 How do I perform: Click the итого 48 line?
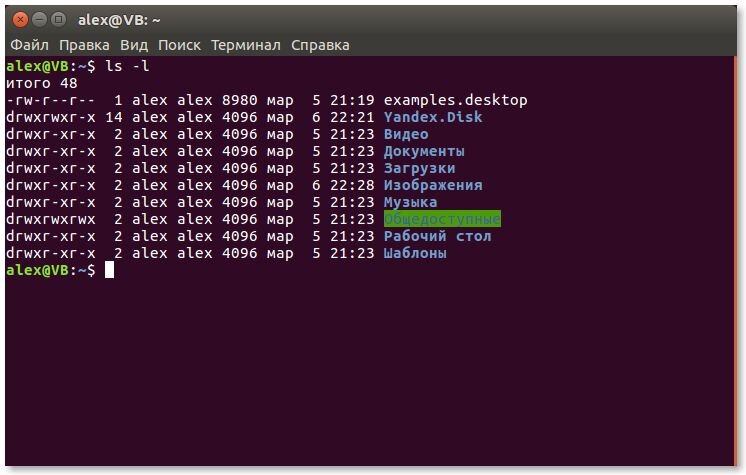coord(41,83)
